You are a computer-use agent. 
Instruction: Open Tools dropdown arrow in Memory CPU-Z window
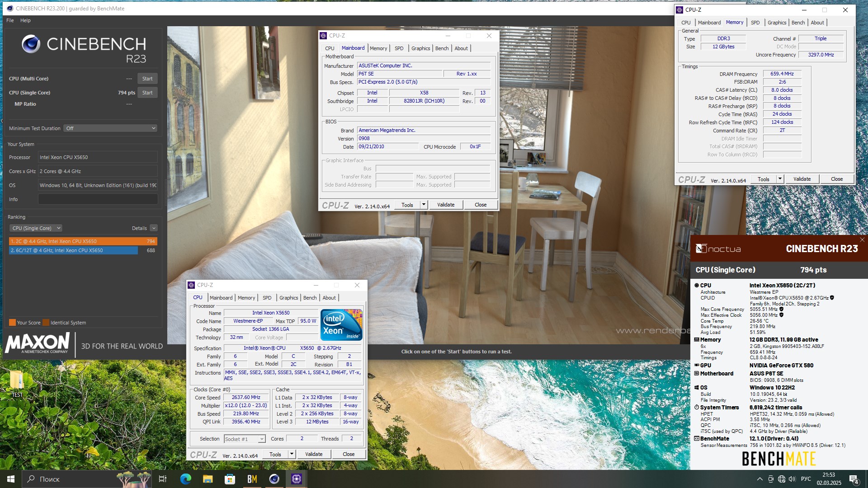780,179
